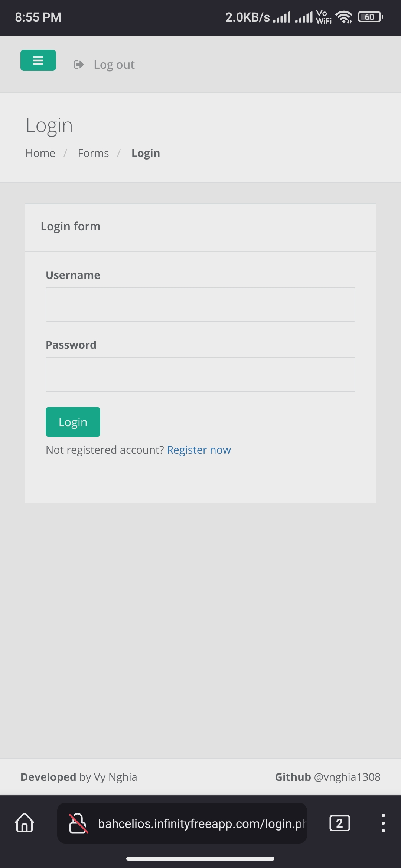Select the Login breadcrumb item
Screen dimensions: 401x868
pyautogui.click(x=146, y=153)
